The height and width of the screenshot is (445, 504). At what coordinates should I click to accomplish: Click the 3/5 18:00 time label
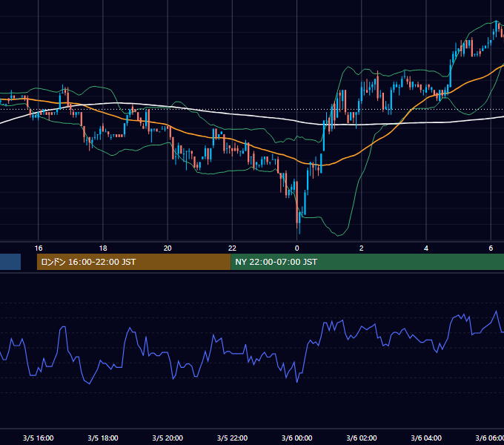click(103, 438)
